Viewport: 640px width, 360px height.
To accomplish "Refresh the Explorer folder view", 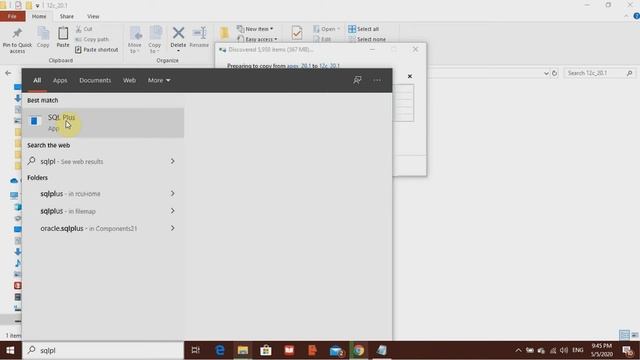I will 554,73.
